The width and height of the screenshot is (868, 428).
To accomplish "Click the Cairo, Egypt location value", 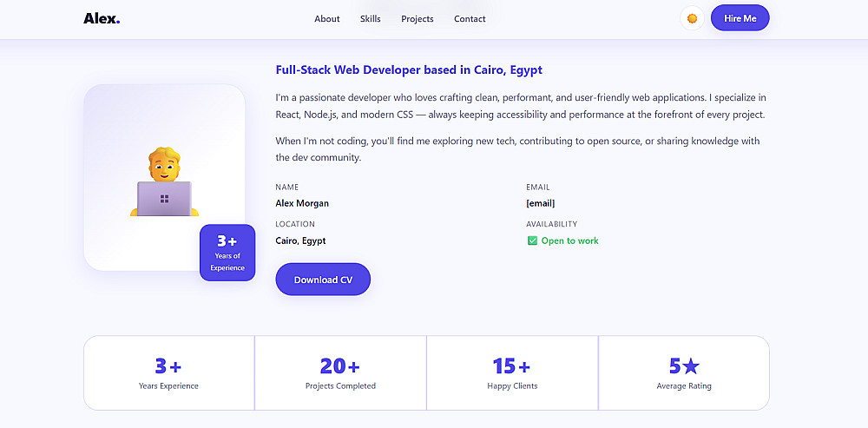I will 300,240.
